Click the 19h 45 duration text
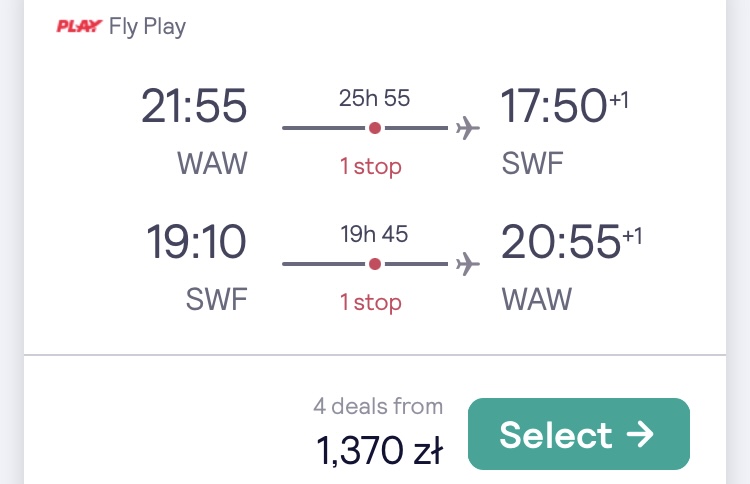This screenshot has height=484, width=750. (375, 234)
